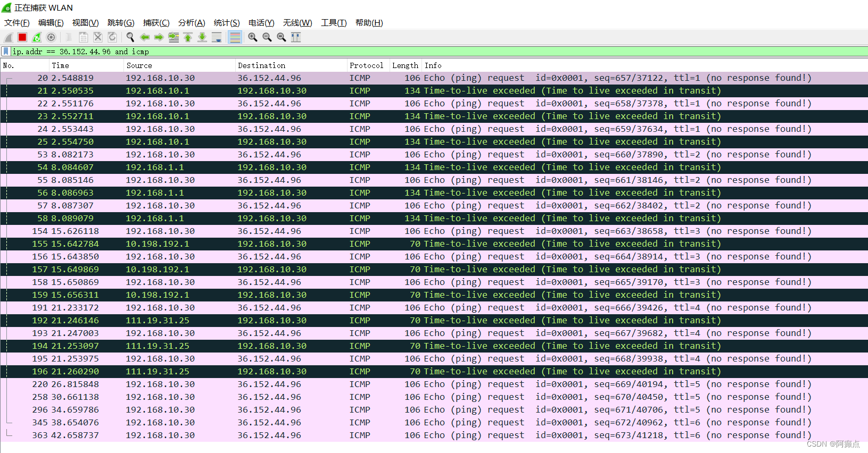Screen dimensions: 868x453
Task: Open the 视图(V) menu
Action: coord(86,23)
